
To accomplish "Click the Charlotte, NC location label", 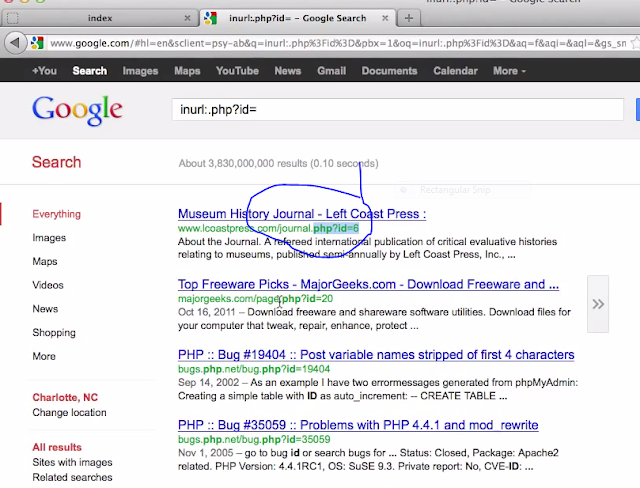I will point(65,397).
